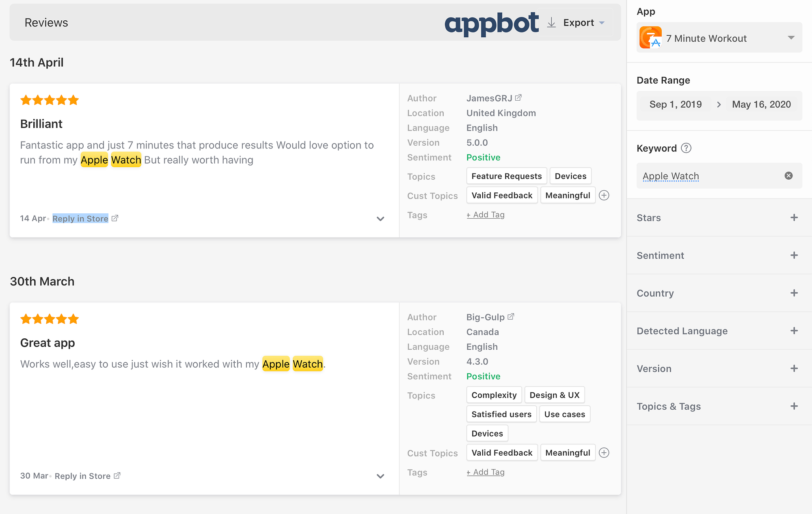
Task: Clear the Apple Watch keyword filter
Action: (788, 176)
